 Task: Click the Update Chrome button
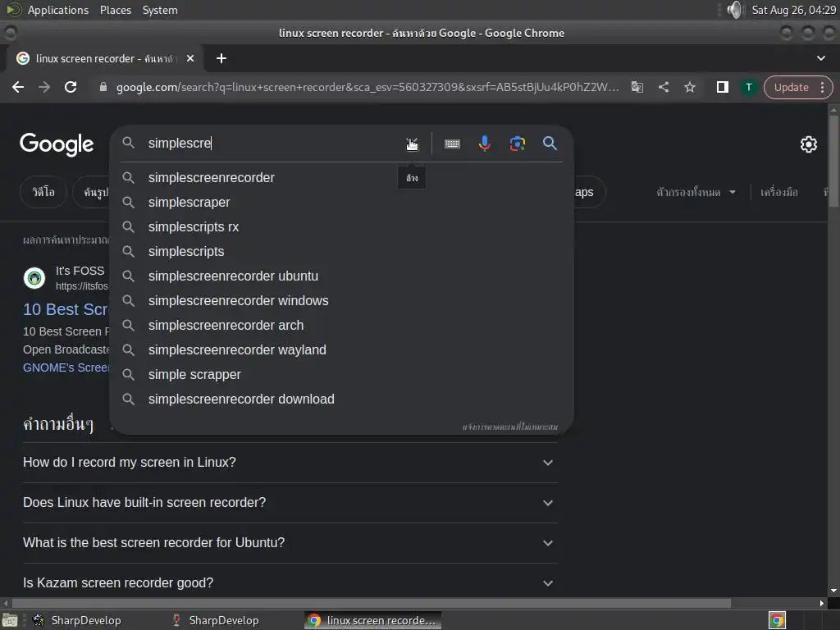coord(791,87)
